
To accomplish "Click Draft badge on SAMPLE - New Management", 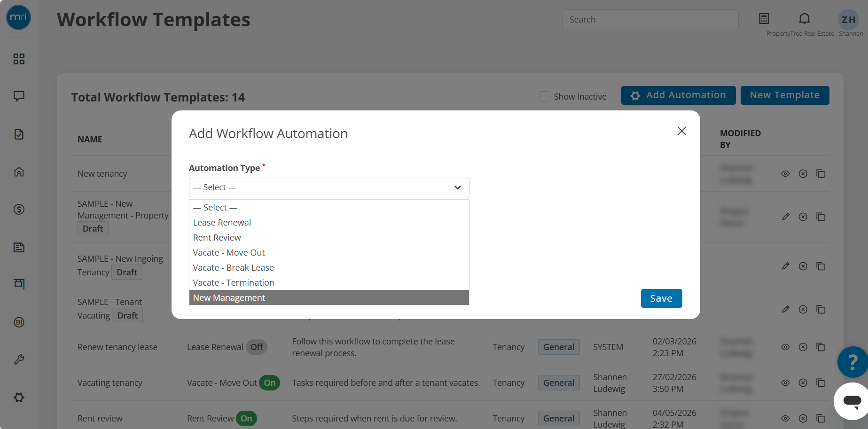I will click(x=93, y=229).
